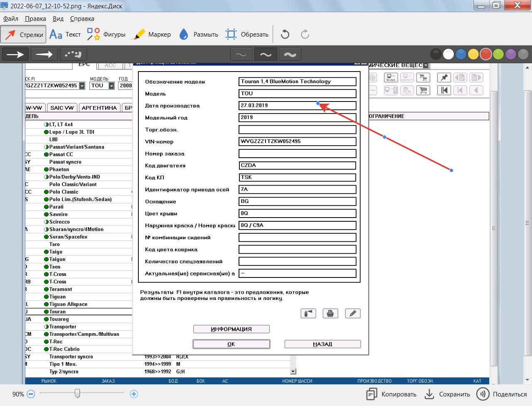Click the printer icon in the dialog

(330, 313)
